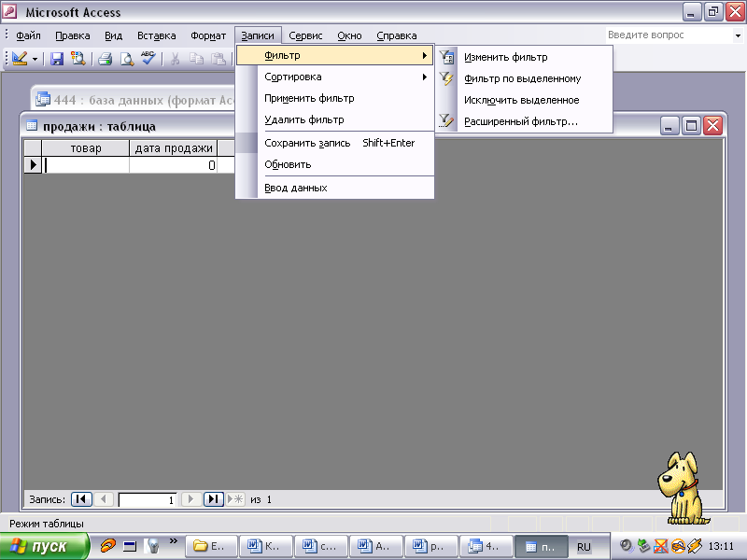Go to first record button
Viewport: 747px width, 560px height.
81,499
